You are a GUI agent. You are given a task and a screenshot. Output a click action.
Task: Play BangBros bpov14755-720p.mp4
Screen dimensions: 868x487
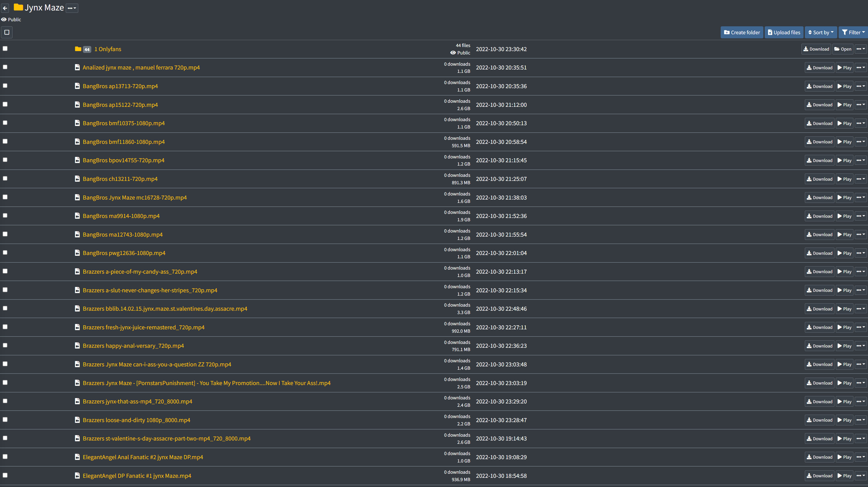pos(844,160)
